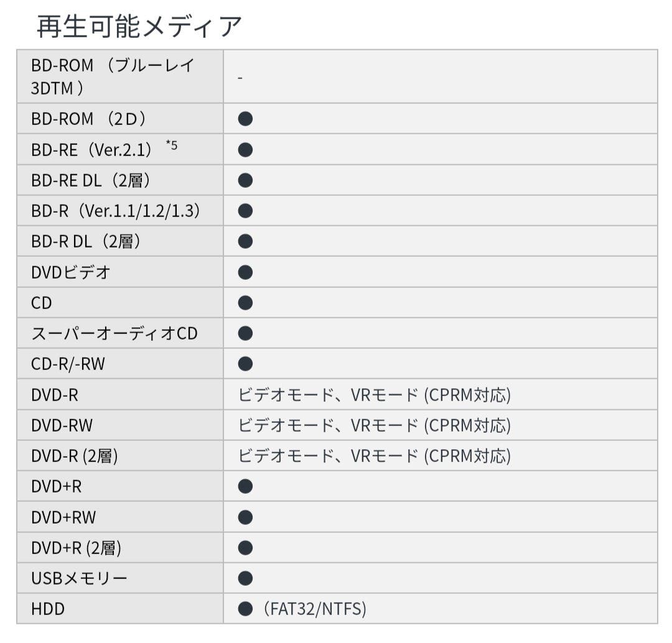
Task: Click the dot in the BD-RE (Ver.2.1) row
Action: (245, 150)
